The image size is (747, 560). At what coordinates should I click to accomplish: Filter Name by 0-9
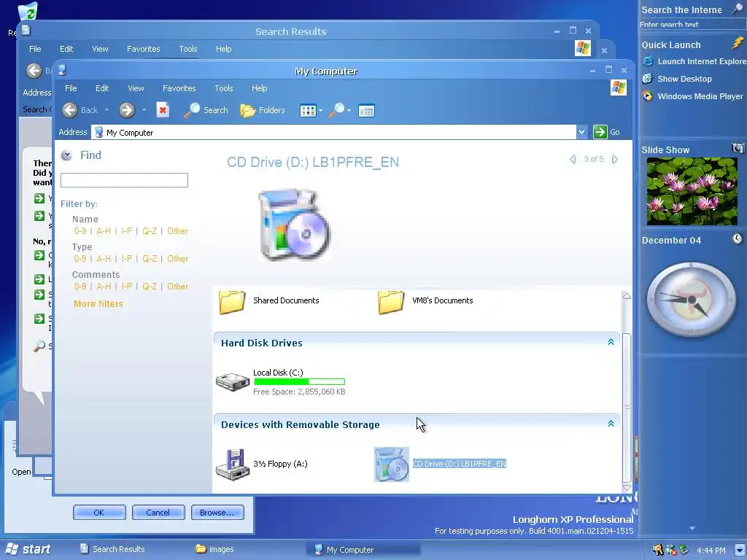click(80, 231)
